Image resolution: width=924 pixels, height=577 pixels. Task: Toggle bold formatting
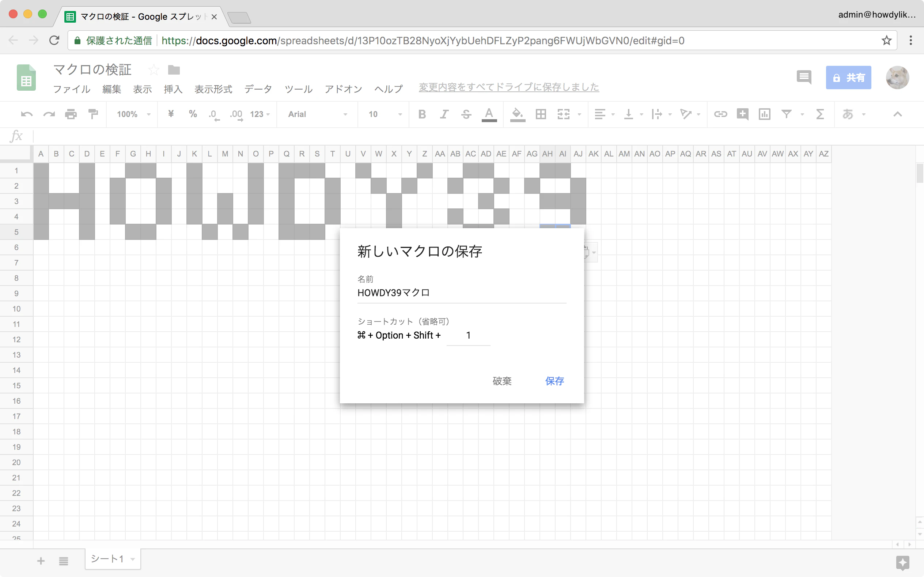(x=422, y=114)
